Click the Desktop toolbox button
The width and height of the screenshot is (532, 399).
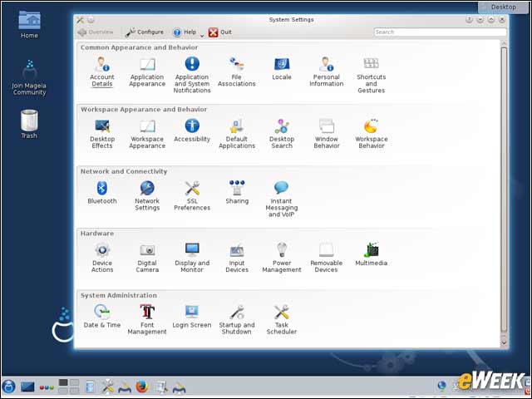[x=504, y=7]
